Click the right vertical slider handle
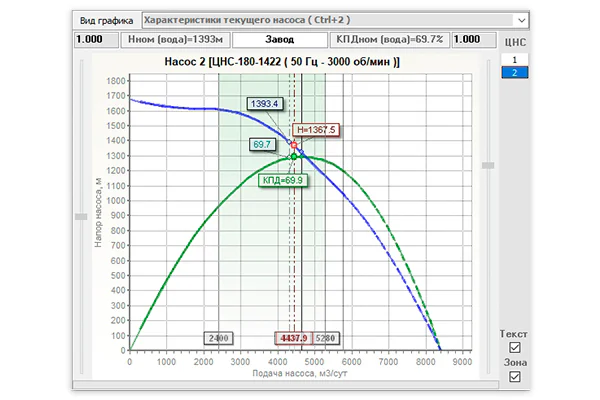600x400 pixels. (x=488, y=165)
